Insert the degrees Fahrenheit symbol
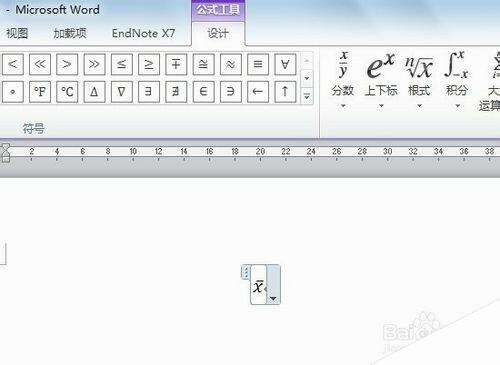 click(40, 91)
